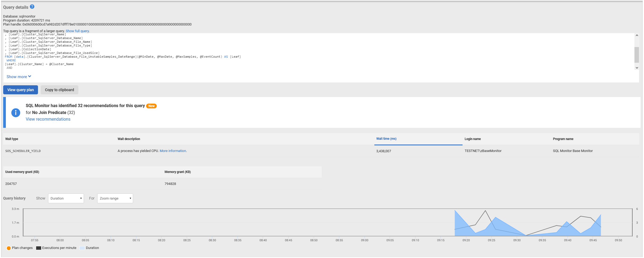Viewport: 644px width, 258px height.
Task: Click the black Executions per minute legend swatch
Action: (x=39, y=248)
